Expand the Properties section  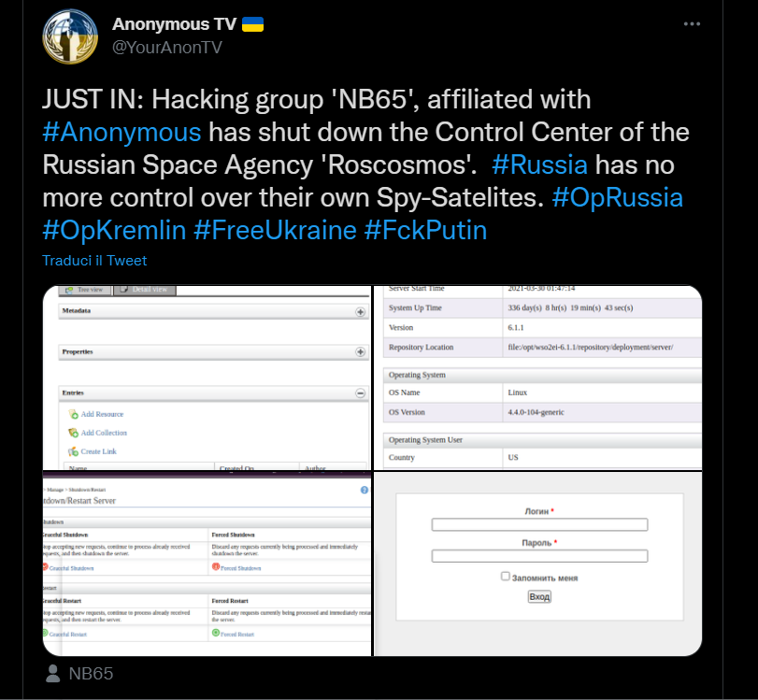(360, 351)
